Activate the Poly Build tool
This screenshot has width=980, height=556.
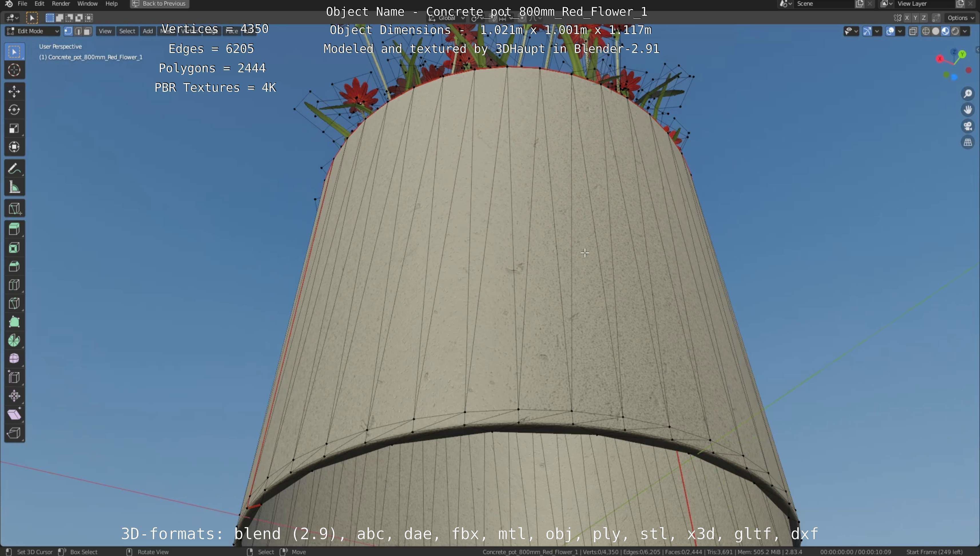[15, 322]
